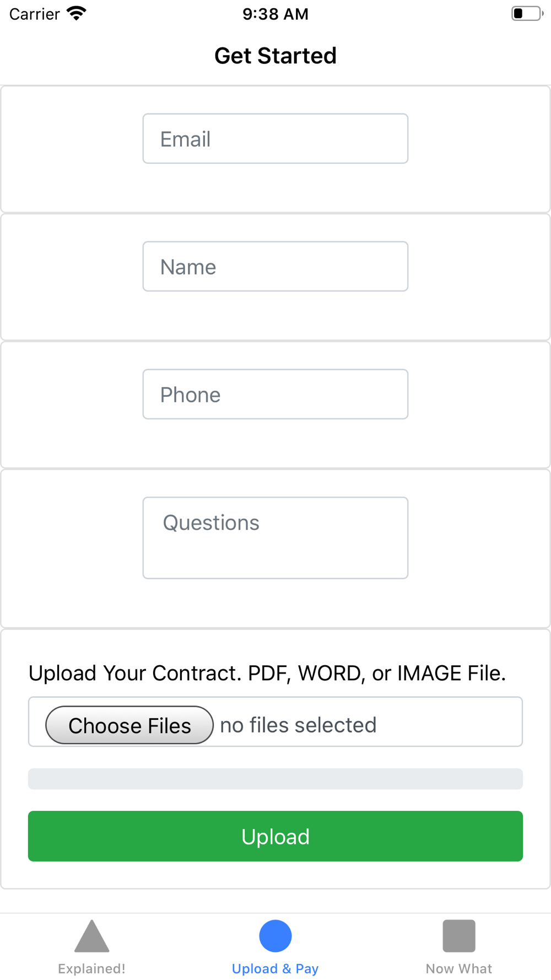Viewport: 551px width, 980px height.
Task: Open the Explained! tab label
Action: [92, 968]
